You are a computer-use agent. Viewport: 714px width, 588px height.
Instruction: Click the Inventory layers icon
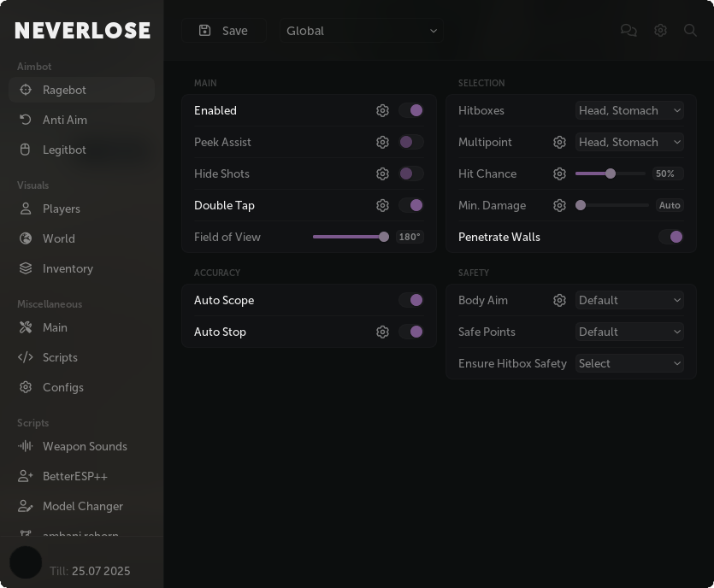tap(26, 268)
